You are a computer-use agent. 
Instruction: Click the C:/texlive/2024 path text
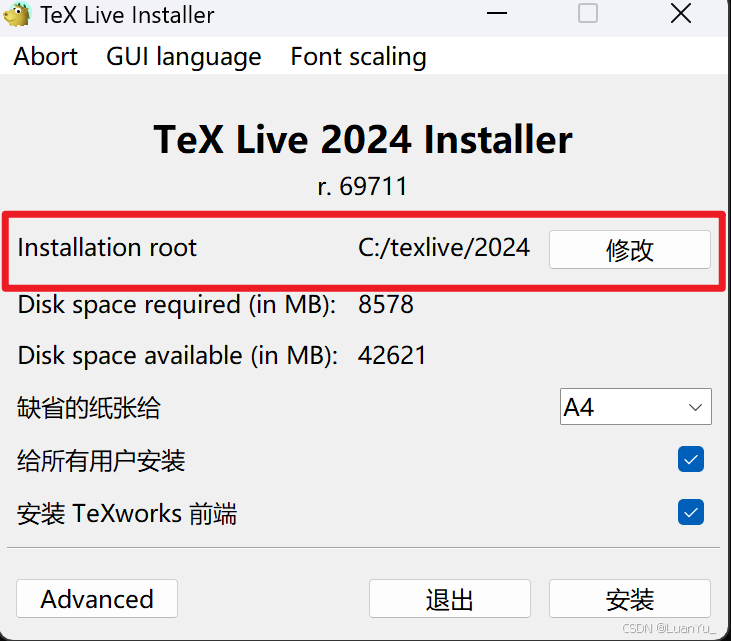pyautogui.click(x=444, y=247)
